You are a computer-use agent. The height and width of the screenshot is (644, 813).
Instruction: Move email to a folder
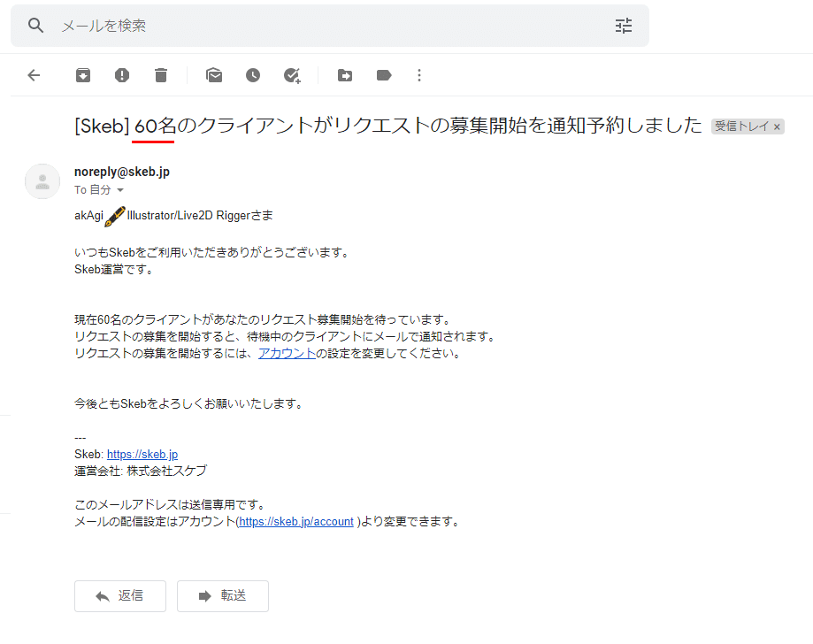[345, 76]
